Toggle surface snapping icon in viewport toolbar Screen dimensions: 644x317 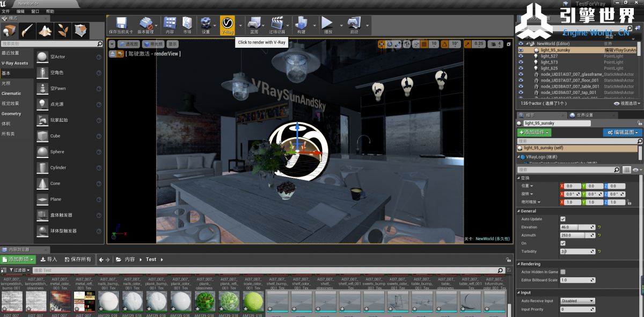click(x=416, y=44)
